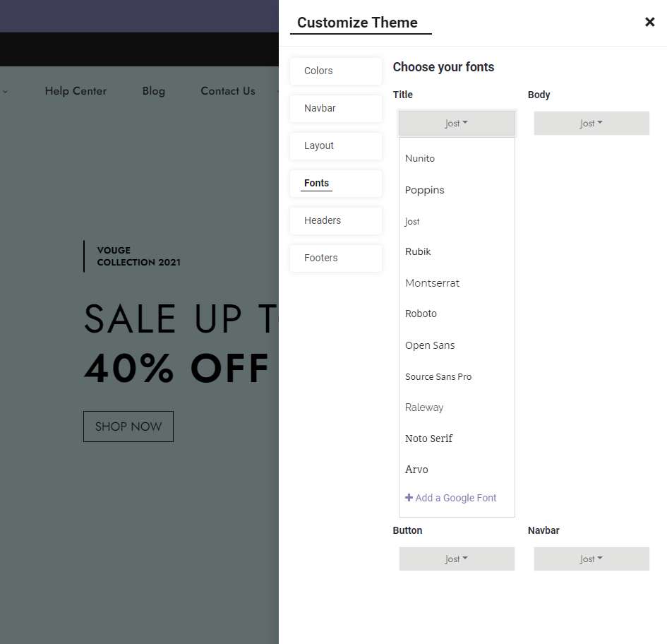This screenshot has height=644, width=667.
Task: Open the Footers tab
Action: [x=336, y=258]
